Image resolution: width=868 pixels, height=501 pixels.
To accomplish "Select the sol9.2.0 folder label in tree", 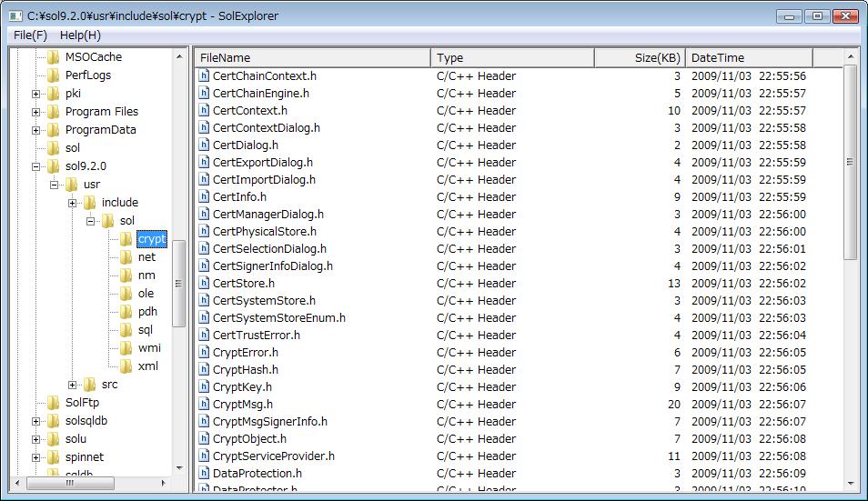I will pyautogui.click(x=86, y=166).
